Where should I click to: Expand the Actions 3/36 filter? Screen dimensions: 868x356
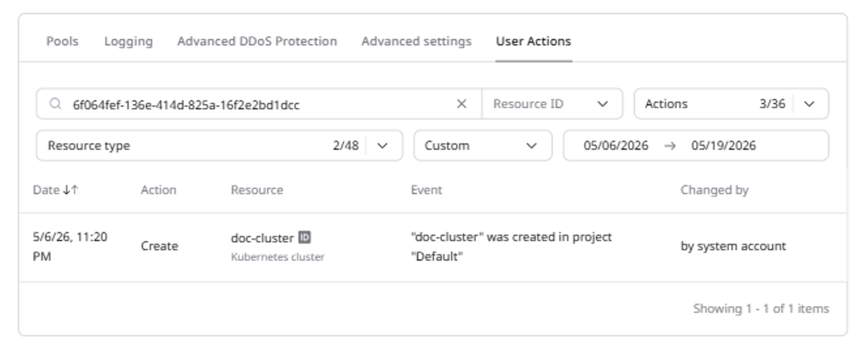point(731,104)
